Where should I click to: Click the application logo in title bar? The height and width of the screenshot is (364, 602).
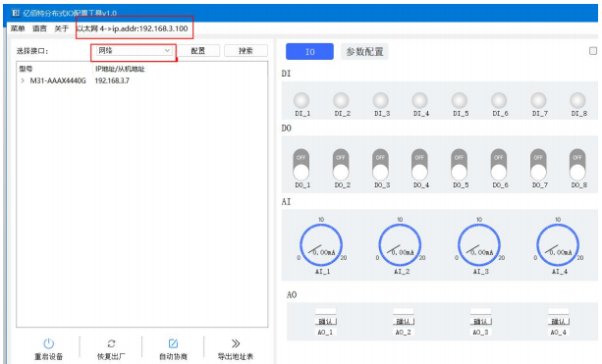[x=16, y=13]
